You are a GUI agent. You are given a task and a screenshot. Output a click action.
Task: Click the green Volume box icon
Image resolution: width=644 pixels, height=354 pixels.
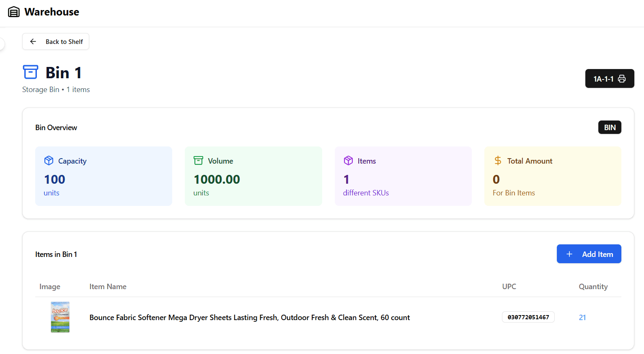pyautogui.click(x=198, y=161)
